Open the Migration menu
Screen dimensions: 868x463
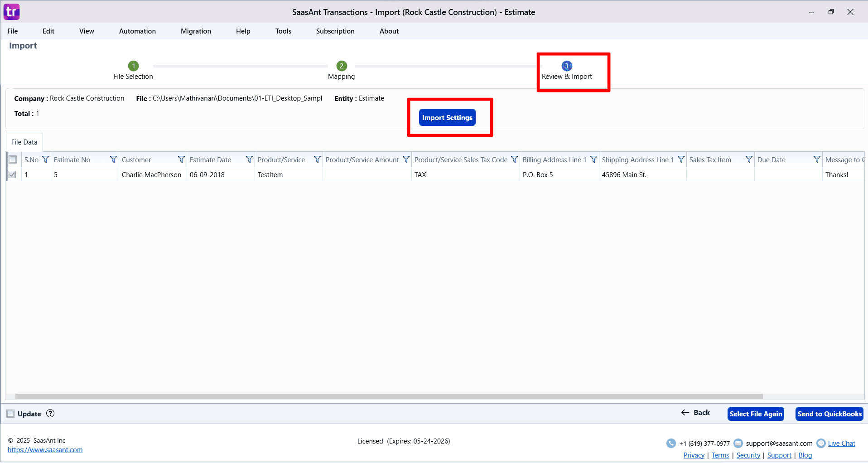[195, 31]
